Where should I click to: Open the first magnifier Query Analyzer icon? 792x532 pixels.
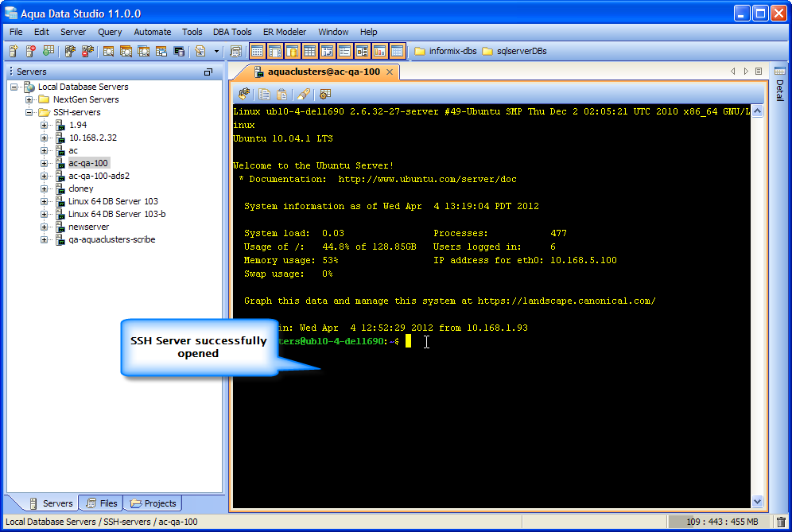point(108,51)
